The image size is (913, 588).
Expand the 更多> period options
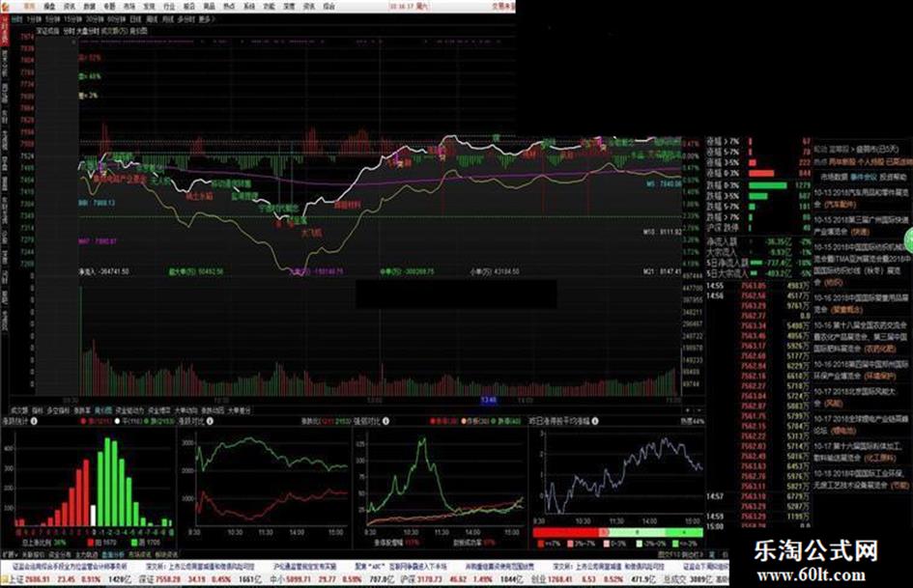[x=206, y=19]
